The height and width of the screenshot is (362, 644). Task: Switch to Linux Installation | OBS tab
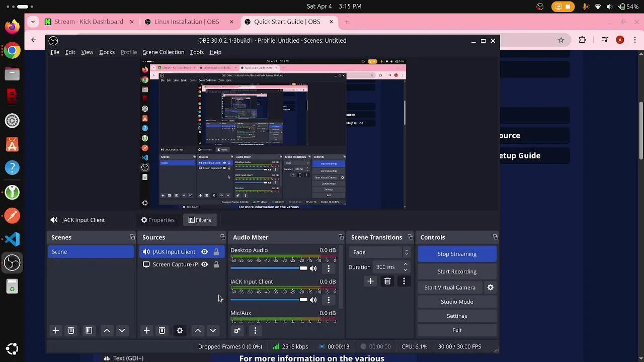pos(190,22)
